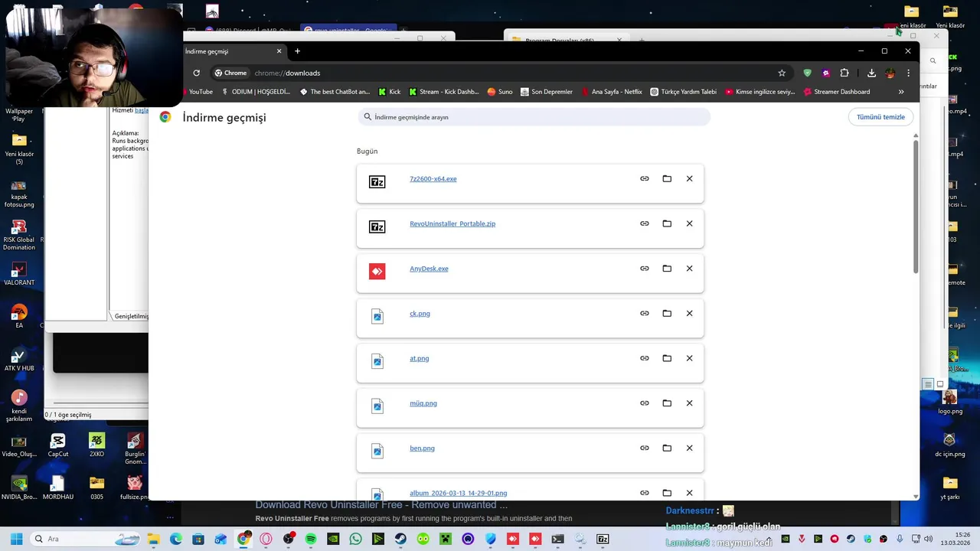980x551 pixels.
Task: Remove 7z2600-x64.exe from the list
Action: [689, 179]
